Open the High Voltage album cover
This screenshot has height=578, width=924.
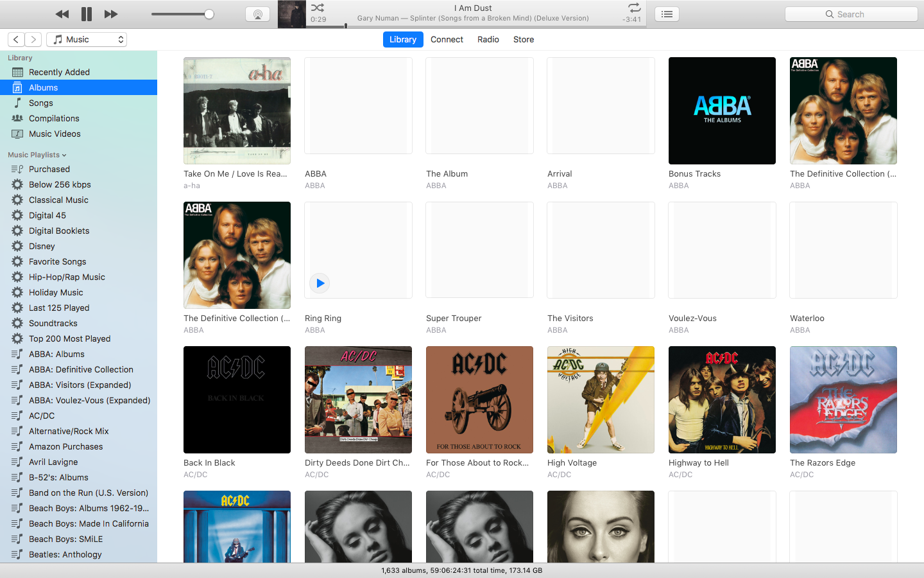click(601, 399)
